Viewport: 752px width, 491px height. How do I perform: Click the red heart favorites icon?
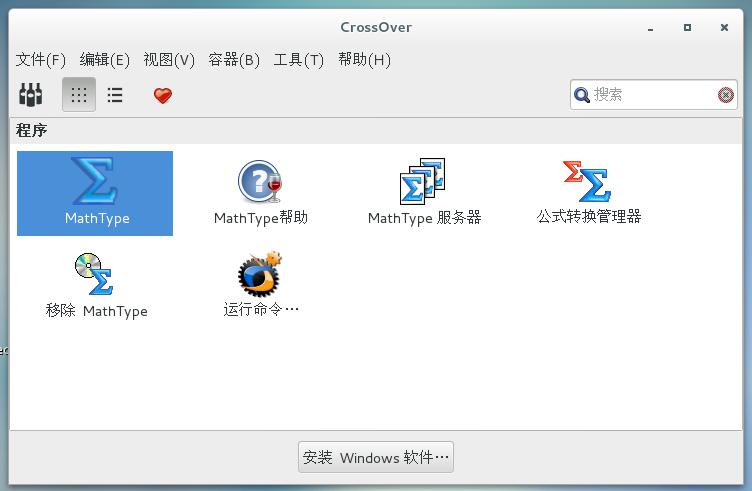[163, 95]
